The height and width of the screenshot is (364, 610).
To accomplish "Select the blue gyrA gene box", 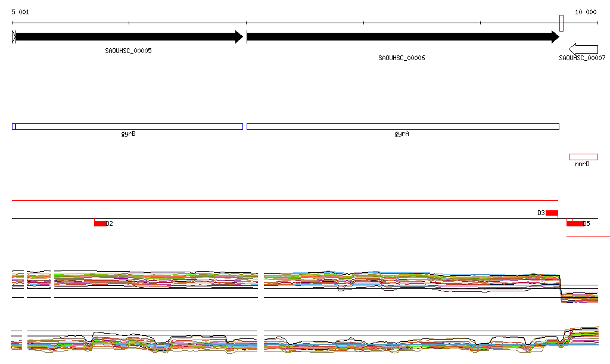I will click(x=403, y=126).
